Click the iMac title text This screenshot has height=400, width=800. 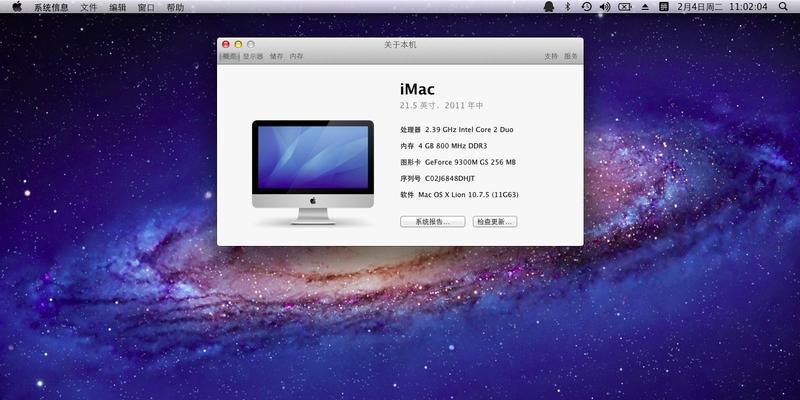(x=417, y=89)
